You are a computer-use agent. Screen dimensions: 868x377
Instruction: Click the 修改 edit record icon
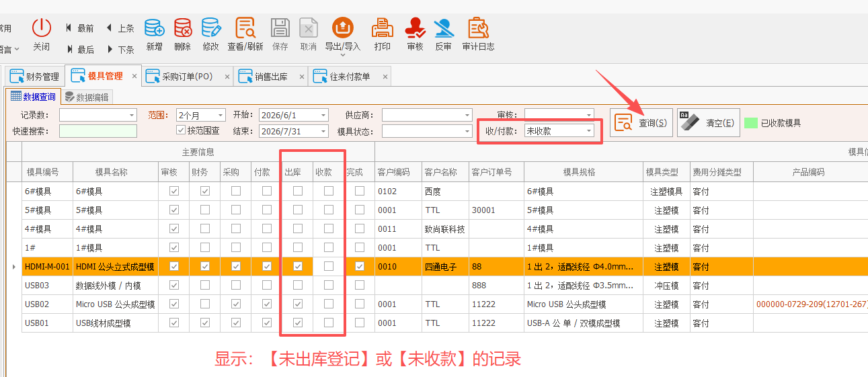[210, 28]
